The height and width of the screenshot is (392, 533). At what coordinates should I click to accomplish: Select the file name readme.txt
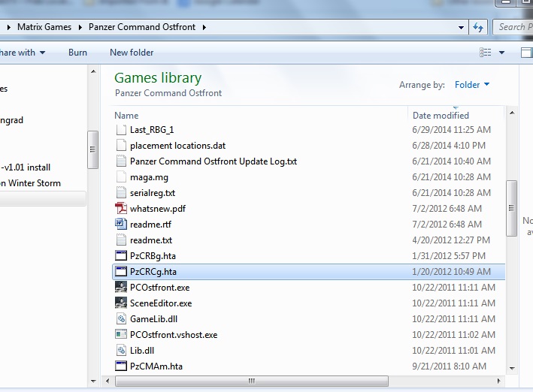tap(151, 240)
